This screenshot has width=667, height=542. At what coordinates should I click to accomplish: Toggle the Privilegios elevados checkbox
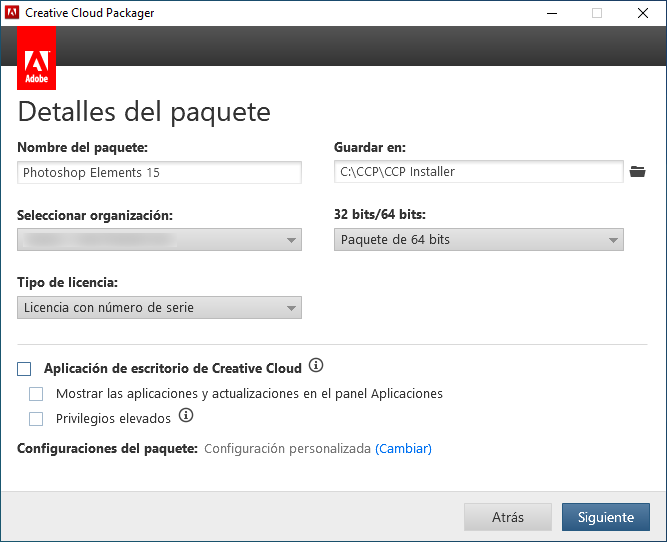[x=37, y=419]
